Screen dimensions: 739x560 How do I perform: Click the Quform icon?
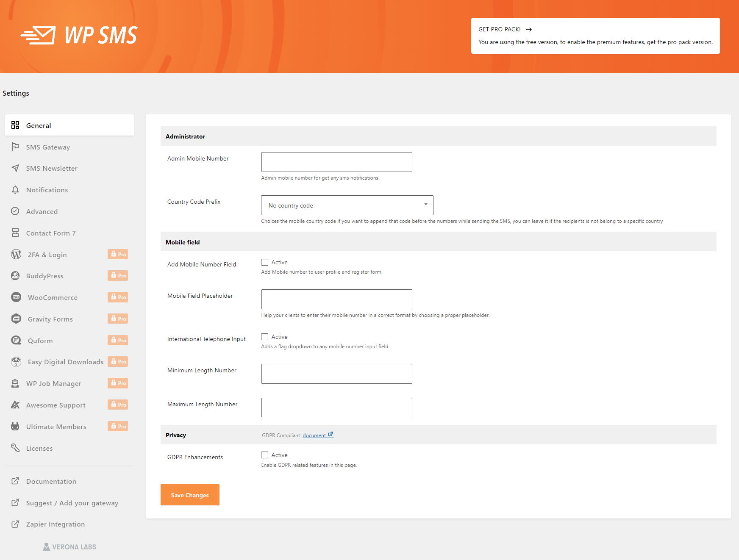click(x=16, y=340)
